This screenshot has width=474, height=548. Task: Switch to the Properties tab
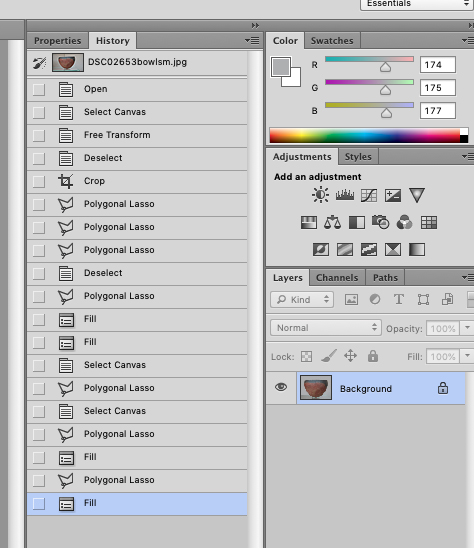click(x=58, y=41)
